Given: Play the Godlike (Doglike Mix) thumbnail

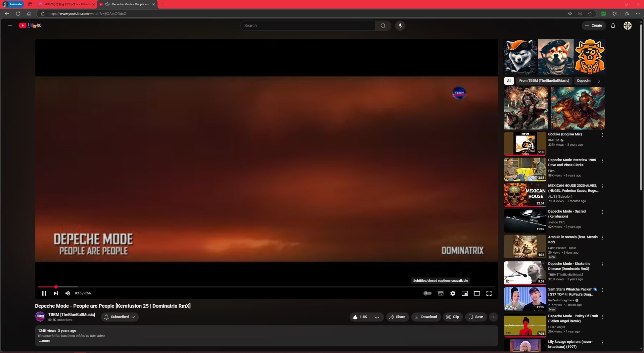Looking at the screenshot, I should coord(525,143).
